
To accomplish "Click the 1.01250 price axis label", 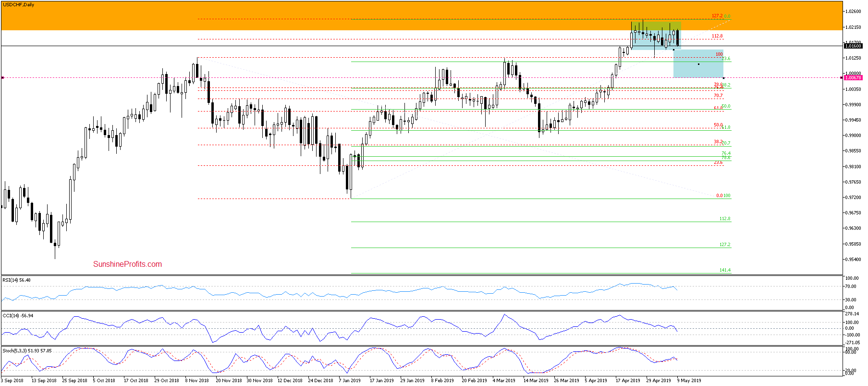I will [853, 58].
